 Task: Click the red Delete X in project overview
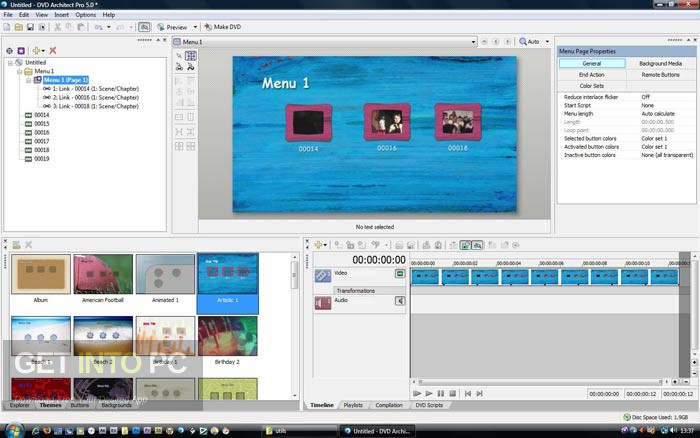tap(53, 50)
